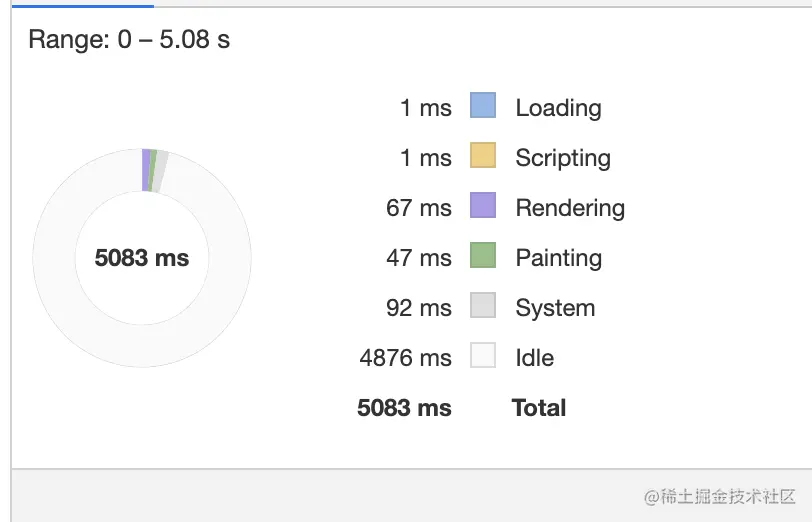Click the System category label

pos(555,308)
